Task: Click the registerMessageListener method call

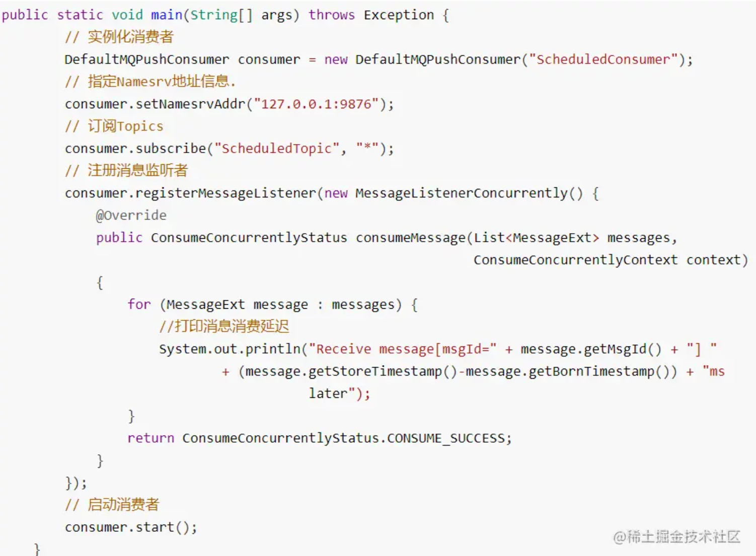Action: click(x=225, y=193)
